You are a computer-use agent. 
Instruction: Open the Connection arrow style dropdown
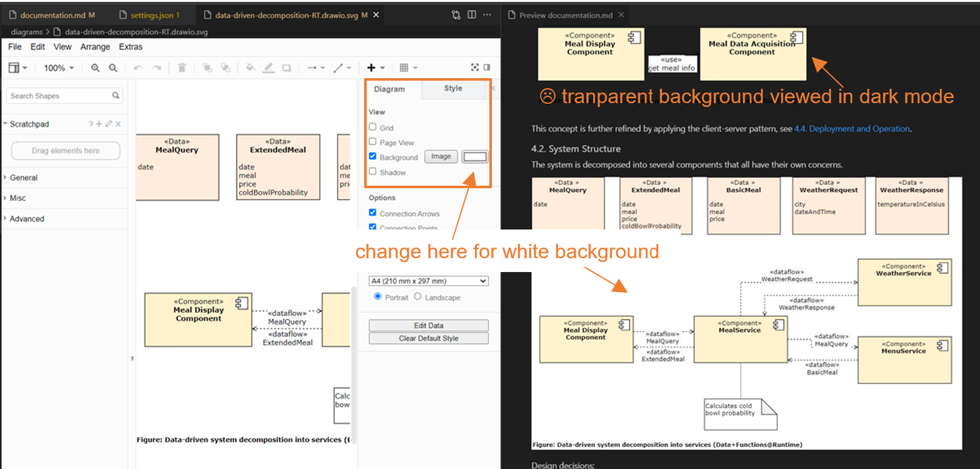click(315, 68)
